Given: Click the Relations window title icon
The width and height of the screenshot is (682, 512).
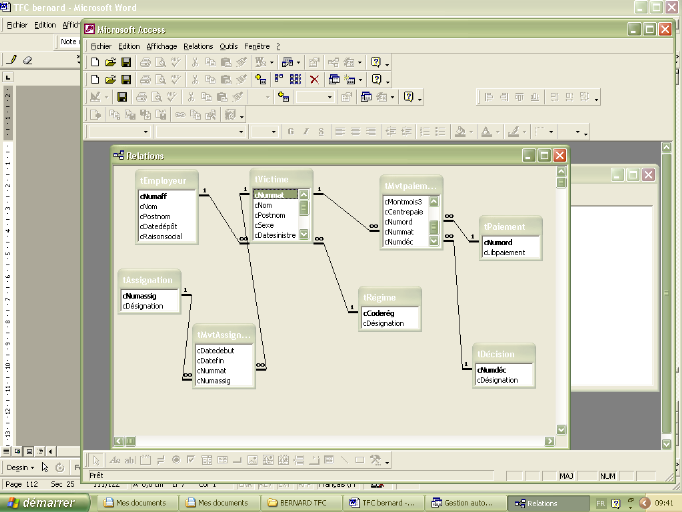Looking at the screenshot, I should [x=119, y=156].
